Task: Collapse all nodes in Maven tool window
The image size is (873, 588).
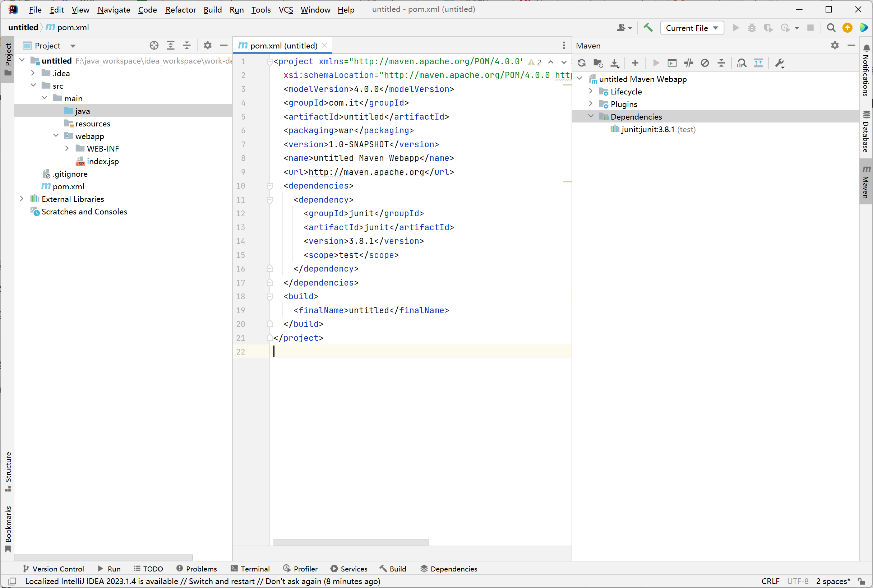Action: click(x=721, y=63)
